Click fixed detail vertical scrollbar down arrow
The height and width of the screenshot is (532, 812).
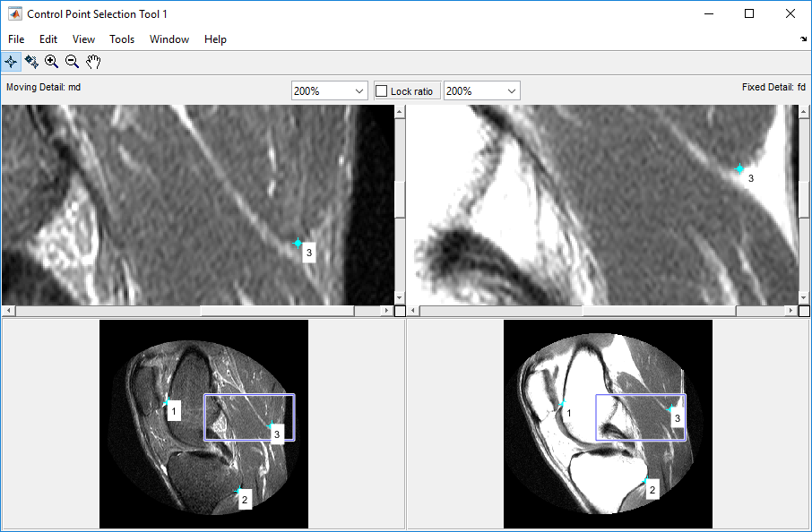point(804,298)
